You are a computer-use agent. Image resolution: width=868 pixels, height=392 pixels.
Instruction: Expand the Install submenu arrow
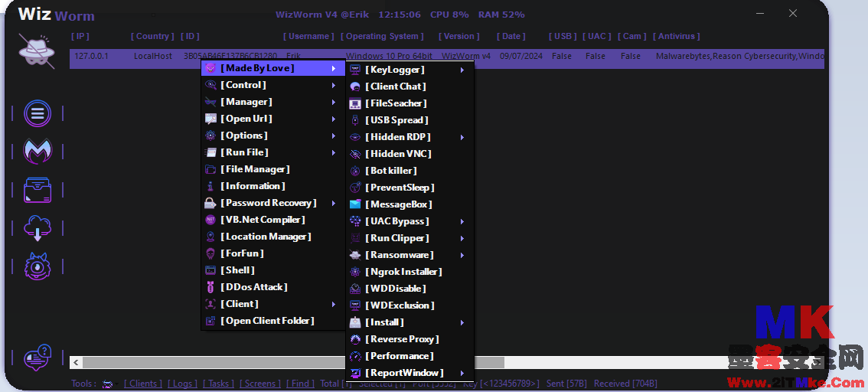click(x=462, y=322)
